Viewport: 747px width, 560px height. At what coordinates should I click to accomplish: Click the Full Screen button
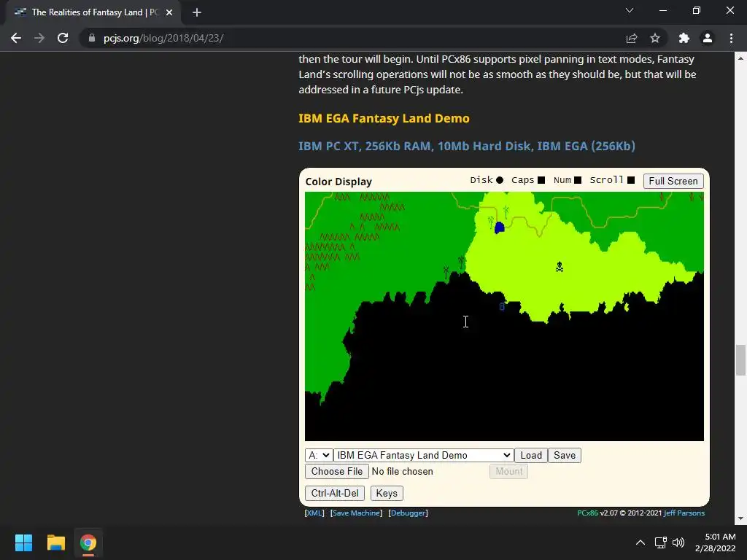tap(673, 181)
